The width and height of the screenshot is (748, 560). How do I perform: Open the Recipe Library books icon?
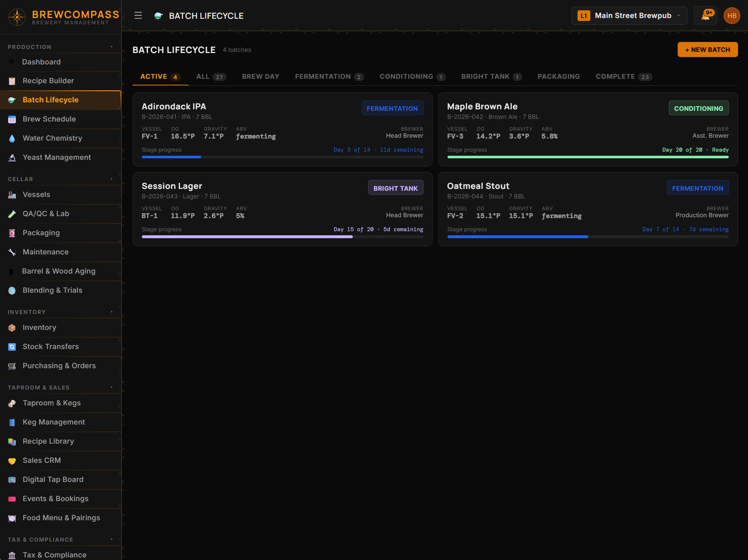pyautogui.click(x=12, y=441)
